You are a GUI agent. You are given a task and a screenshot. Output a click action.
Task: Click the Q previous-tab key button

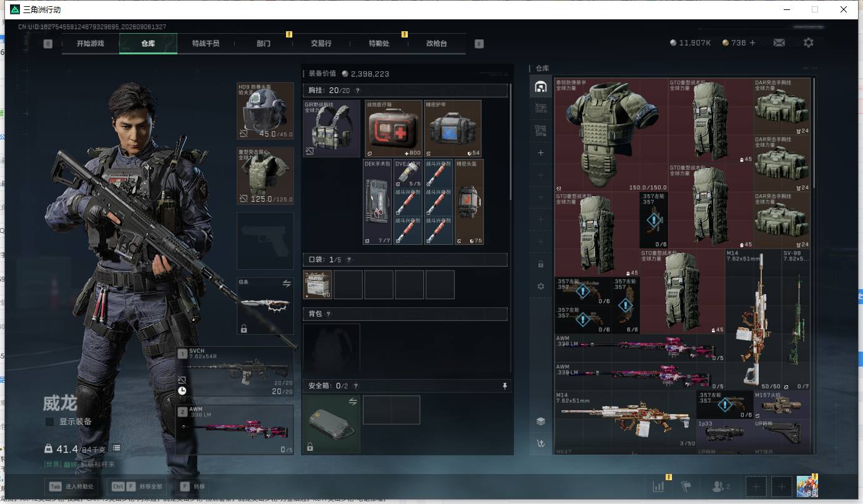(x=48, y=44)
